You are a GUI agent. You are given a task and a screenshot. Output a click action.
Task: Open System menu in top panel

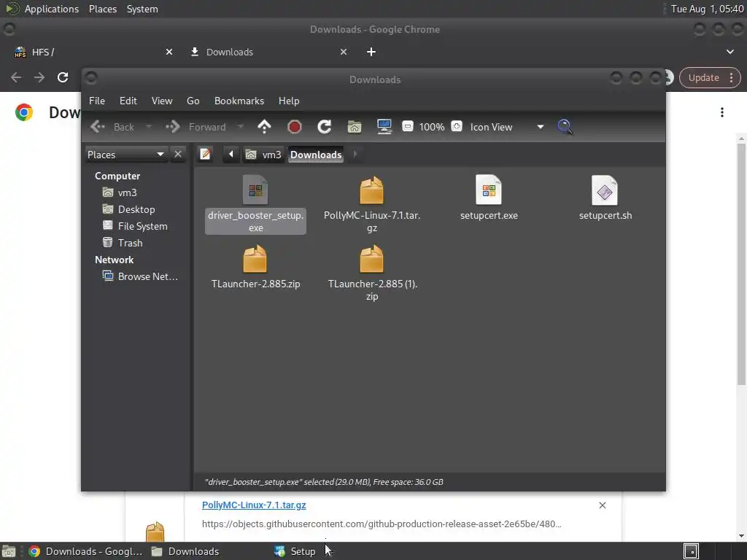pos(142,9)
